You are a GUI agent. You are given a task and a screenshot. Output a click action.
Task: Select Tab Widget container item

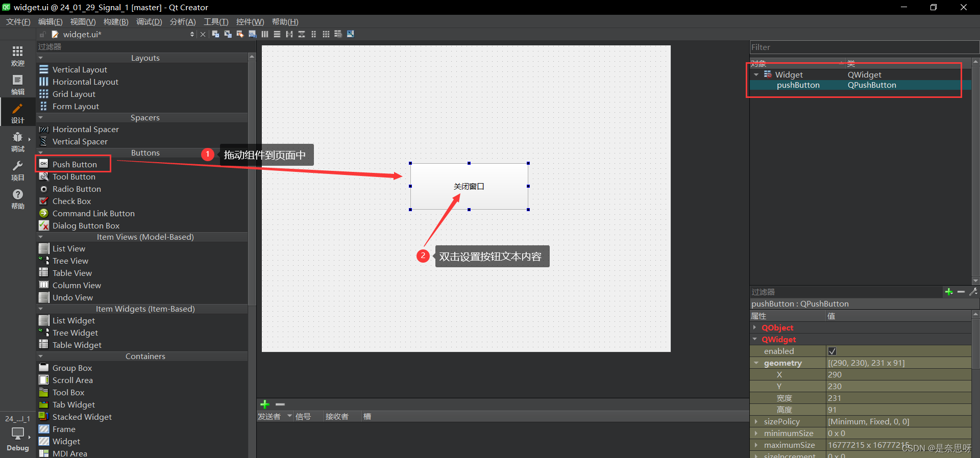tap(73, 404)
